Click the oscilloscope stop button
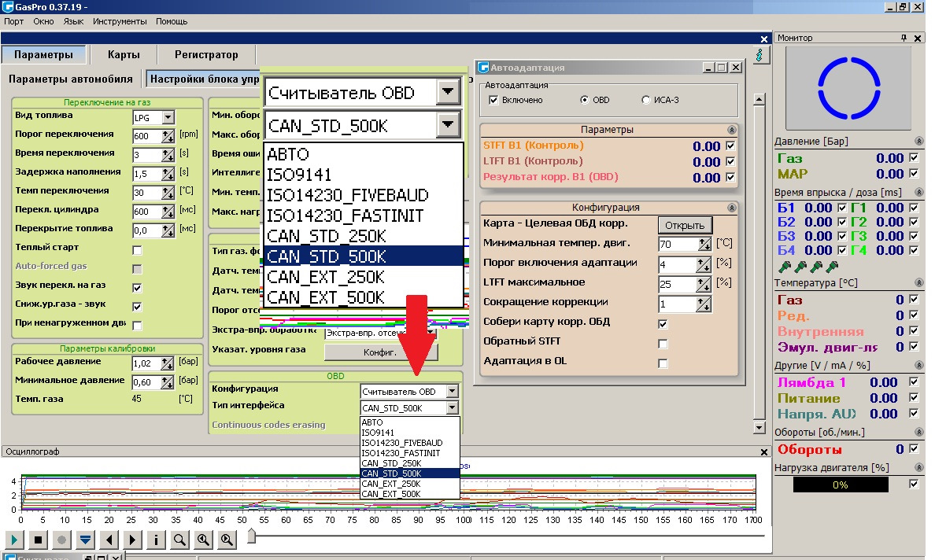The height and width of the screenshot is (560, 935). point(38,540)
